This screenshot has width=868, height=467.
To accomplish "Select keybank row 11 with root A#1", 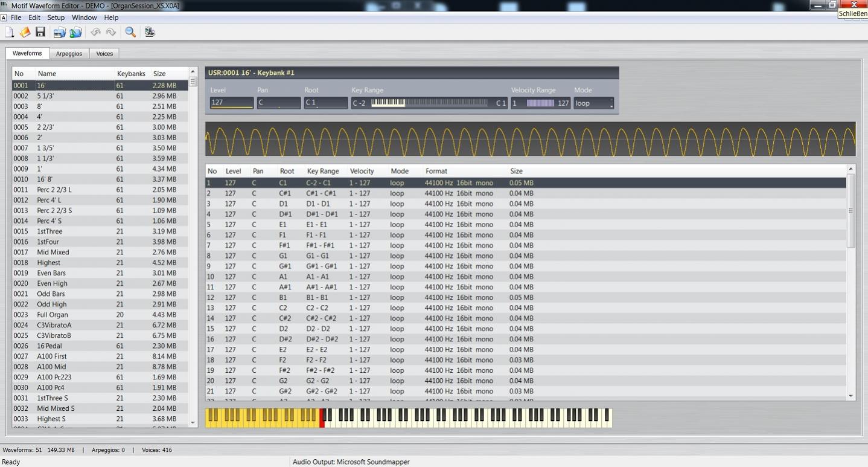I will click(526, 287).
